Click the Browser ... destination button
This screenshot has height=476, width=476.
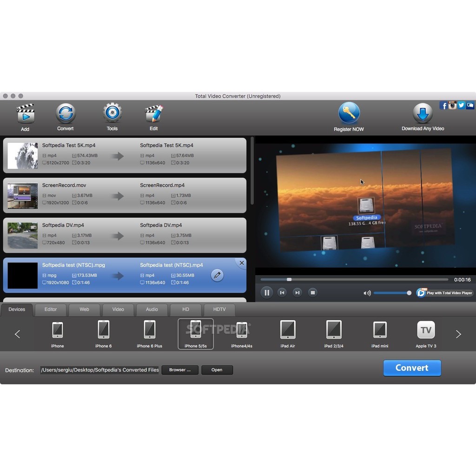pos(180,370)
